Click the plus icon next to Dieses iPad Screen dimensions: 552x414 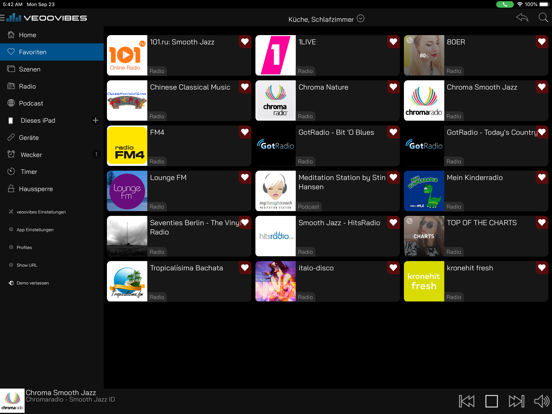point(95,120)
